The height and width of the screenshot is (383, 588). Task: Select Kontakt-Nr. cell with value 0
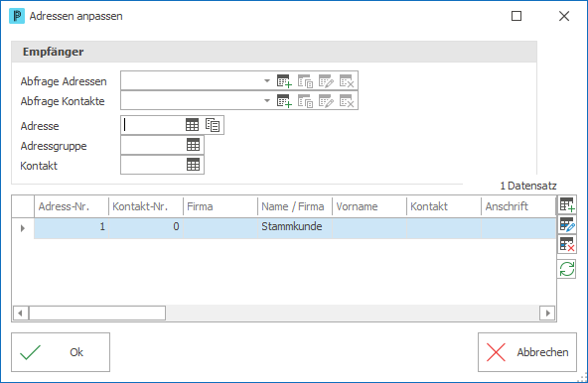[145, 227]
